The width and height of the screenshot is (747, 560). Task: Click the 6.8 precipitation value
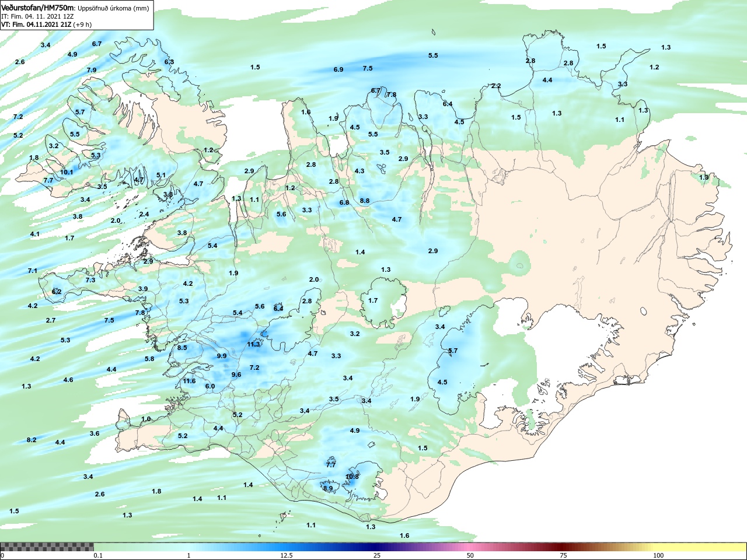point(344,202)
